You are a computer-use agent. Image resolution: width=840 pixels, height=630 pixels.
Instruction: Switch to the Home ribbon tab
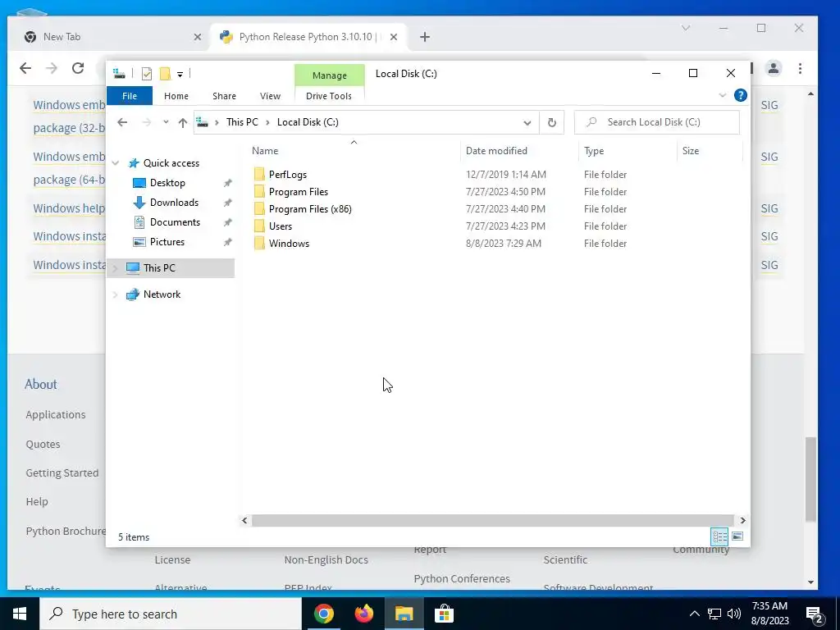176,96
